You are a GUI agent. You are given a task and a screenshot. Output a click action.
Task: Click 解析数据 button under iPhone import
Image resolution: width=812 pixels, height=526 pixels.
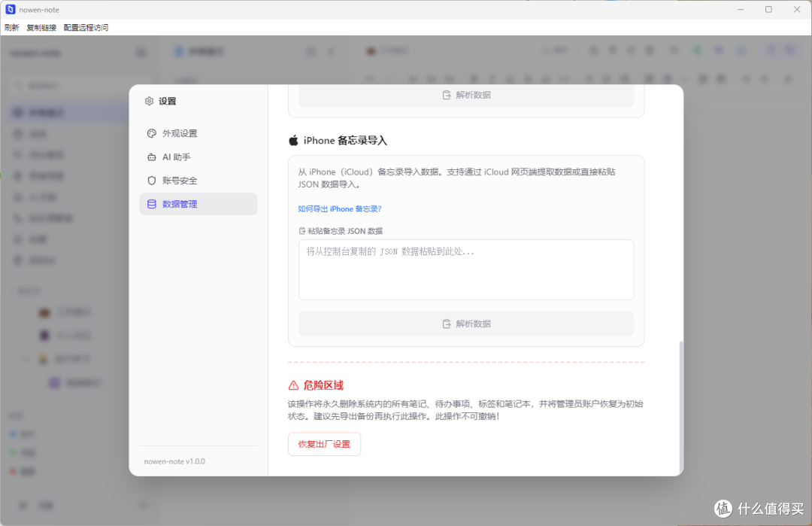coord(466,324)
